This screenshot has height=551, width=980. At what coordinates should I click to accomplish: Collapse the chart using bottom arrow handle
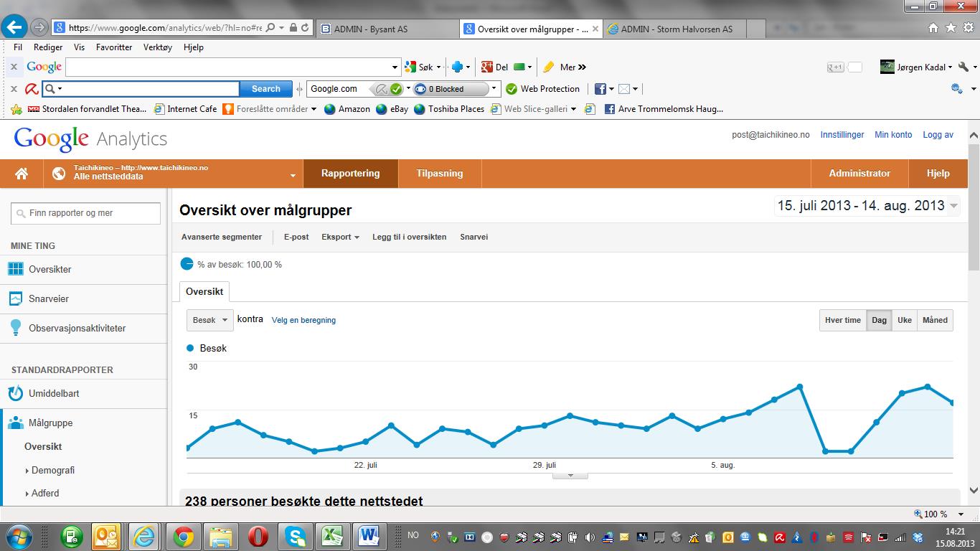[x=570, y=475]
